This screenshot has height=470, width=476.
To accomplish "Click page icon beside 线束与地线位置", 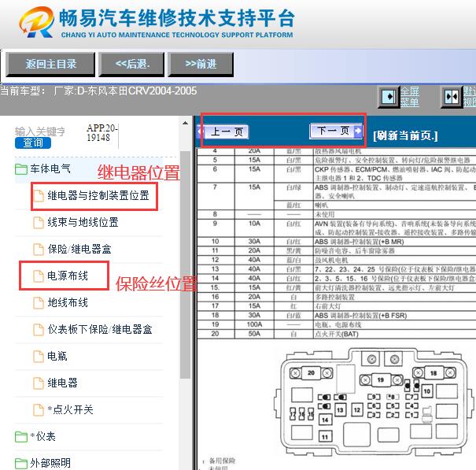I will coord(39,223).
